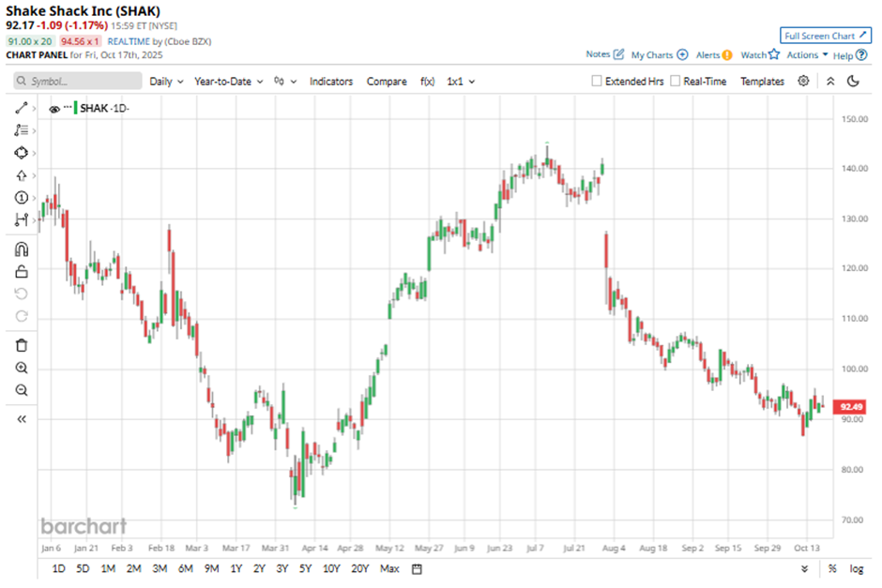Select 10Y time range
Viewport: 882px width, 588px height.
(x=331, y=569)
